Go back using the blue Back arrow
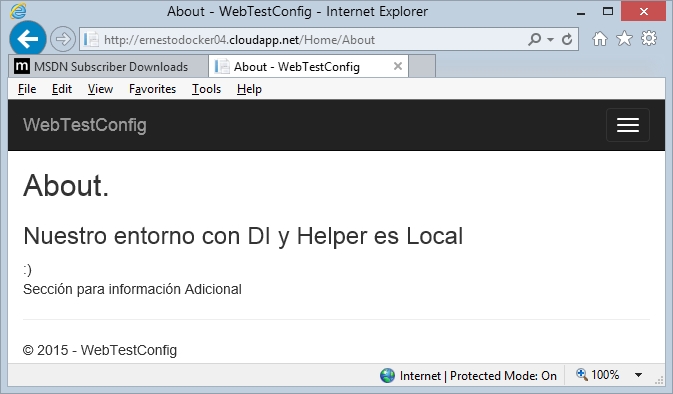Viewport: 673px width, 394px height. (x=28, y=39)
